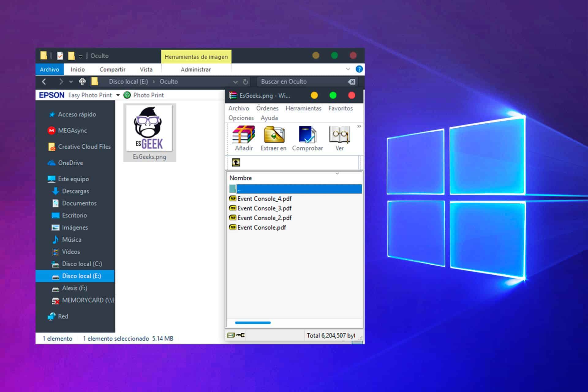Open the address bar history dropdown

(235, 82)
